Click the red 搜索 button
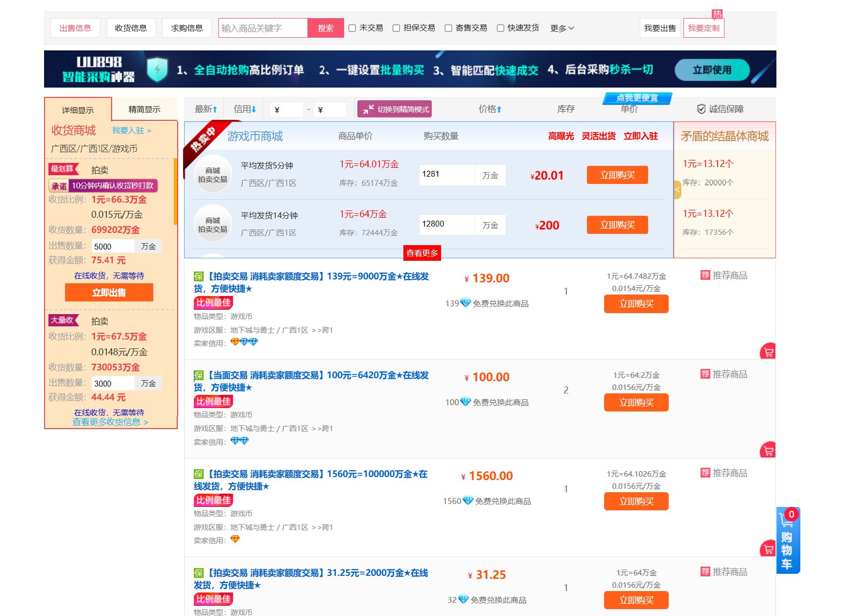Screen dimensions: 863x616 tap(326, 28)
